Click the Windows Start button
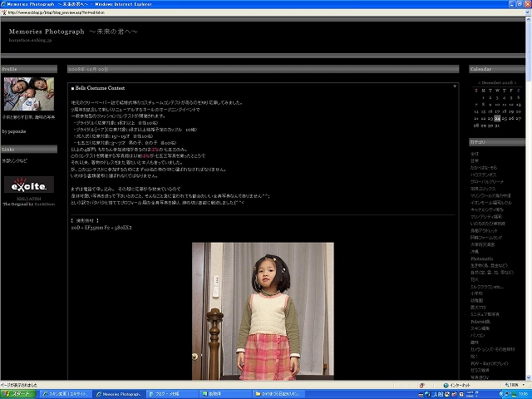This screenshot has width=532, height=399. tap(18, 394)
